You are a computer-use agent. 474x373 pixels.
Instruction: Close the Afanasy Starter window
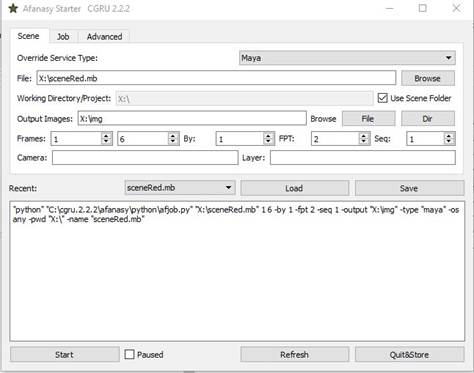456,8
